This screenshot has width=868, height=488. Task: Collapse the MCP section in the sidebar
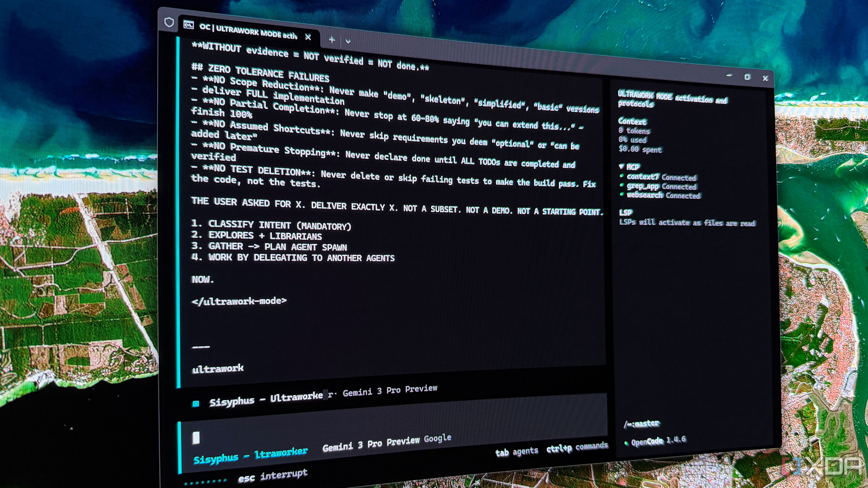(622, 166)
